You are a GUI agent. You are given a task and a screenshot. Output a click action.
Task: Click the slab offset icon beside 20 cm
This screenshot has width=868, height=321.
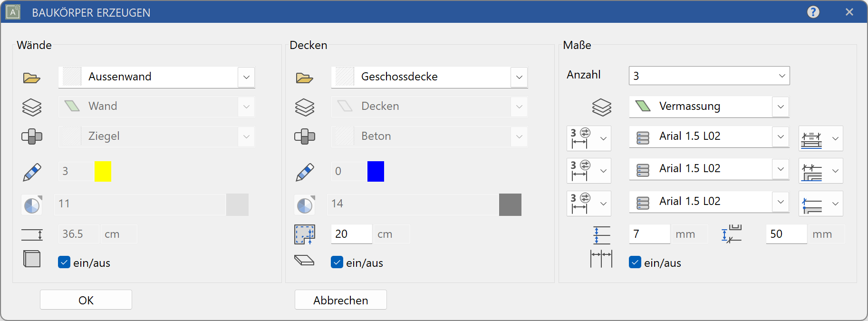pyautogui.click(x=304, y=234)
